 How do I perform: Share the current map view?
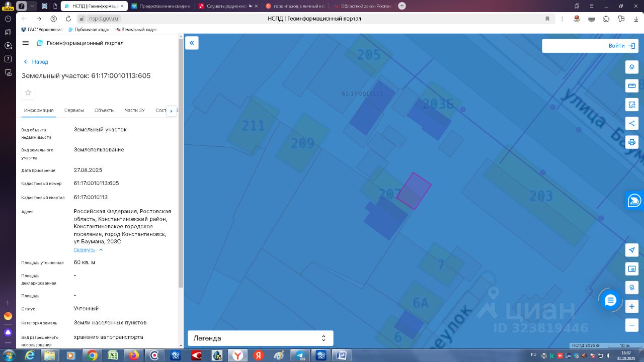pos(632,123)
